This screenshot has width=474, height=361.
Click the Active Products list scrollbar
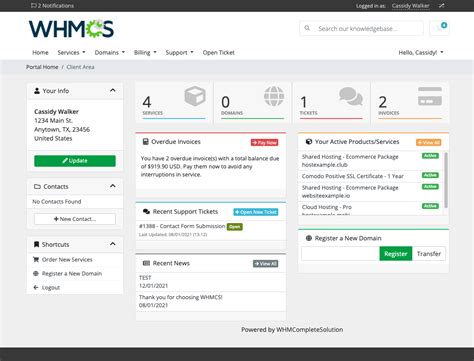coord(446,180)
